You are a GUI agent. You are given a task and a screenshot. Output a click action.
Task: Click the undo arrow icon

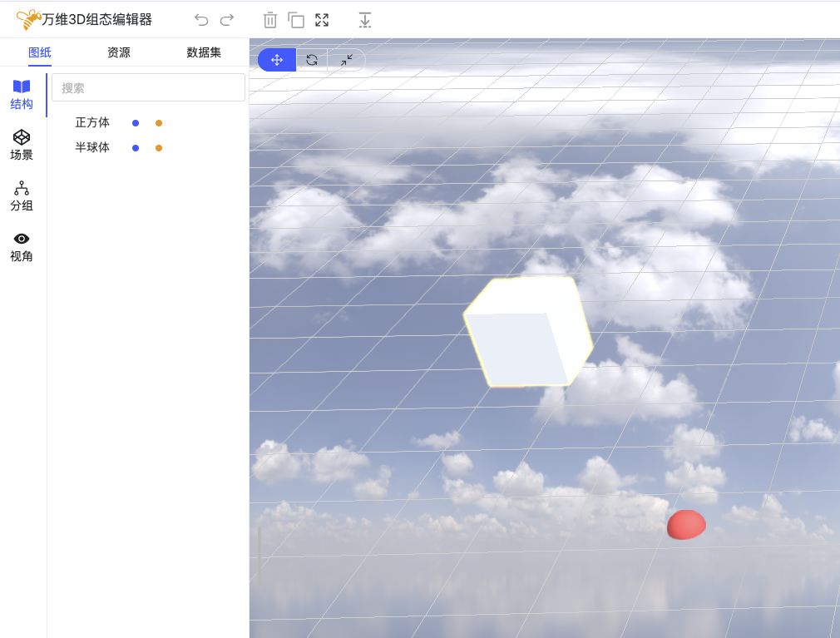click(x=201, y=20)
